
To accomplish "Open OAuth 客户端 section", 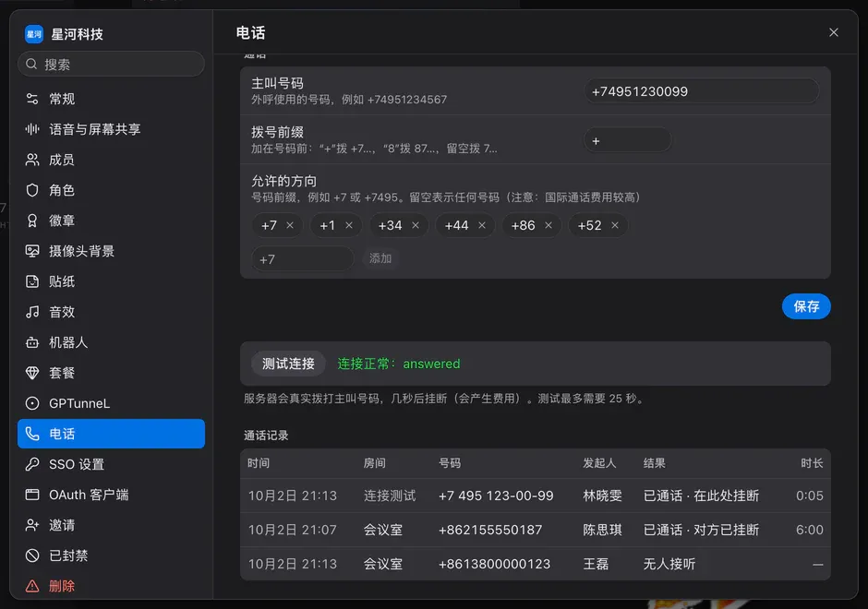I will pos(111,495).
